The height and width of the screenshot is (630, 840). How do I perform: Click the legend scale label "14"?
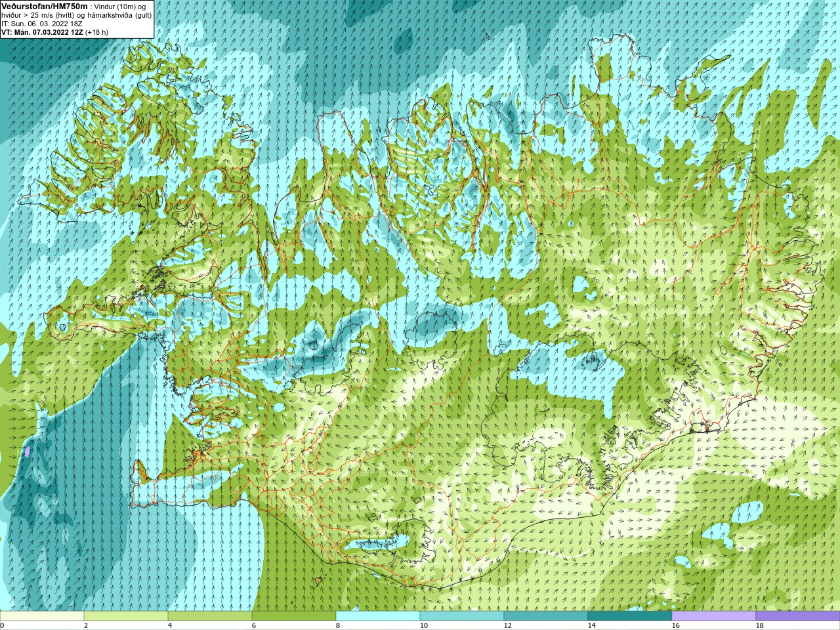tap(592, 625)
